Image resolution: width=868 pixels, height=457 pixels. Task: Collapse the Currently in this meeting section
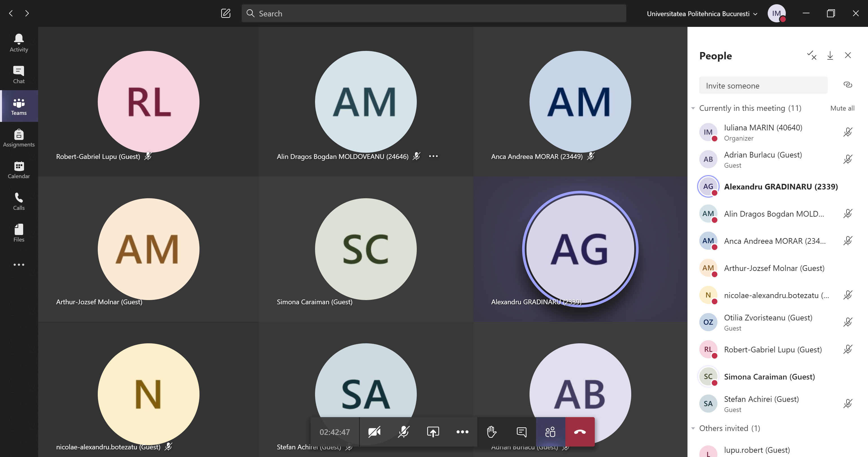(693, 108)
